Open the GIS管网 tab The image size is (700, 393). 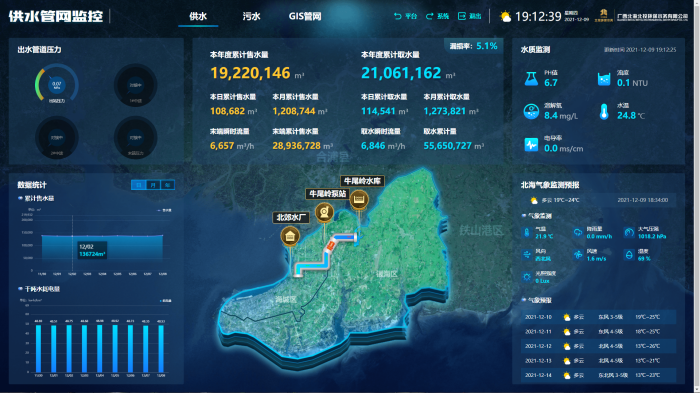(305, 17)
